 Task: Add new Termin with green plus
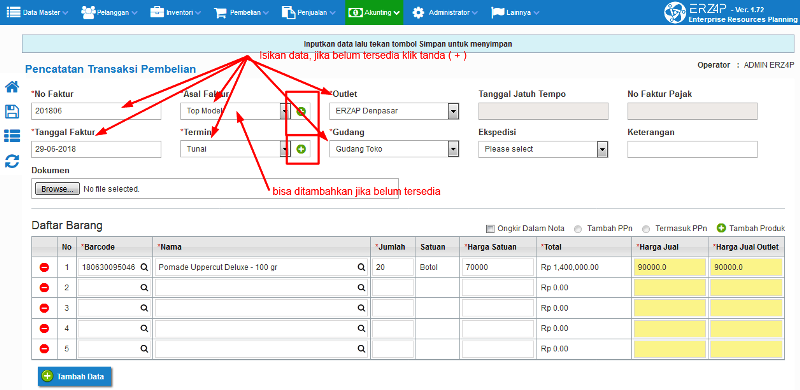(x=301, y=149)
